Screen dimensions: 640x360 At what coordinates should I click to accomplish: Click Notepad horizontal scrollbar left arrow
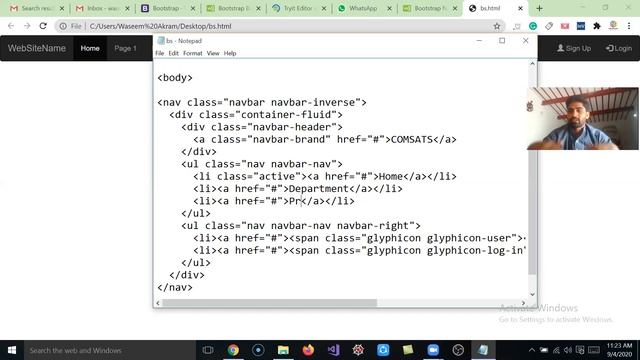pyautogui.click(x=158, y=303)
